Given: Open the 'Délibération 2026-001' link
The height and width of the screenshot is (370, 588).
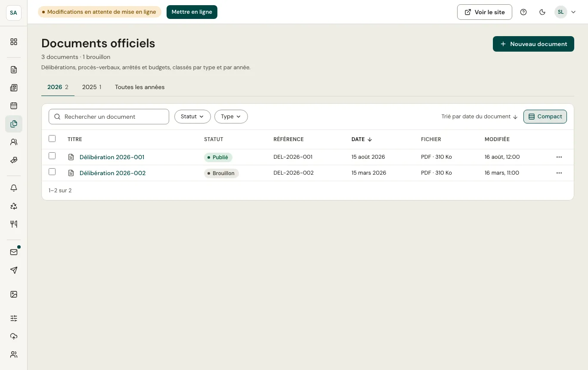Looking at the screenshot, I should (x=112, y=157).
